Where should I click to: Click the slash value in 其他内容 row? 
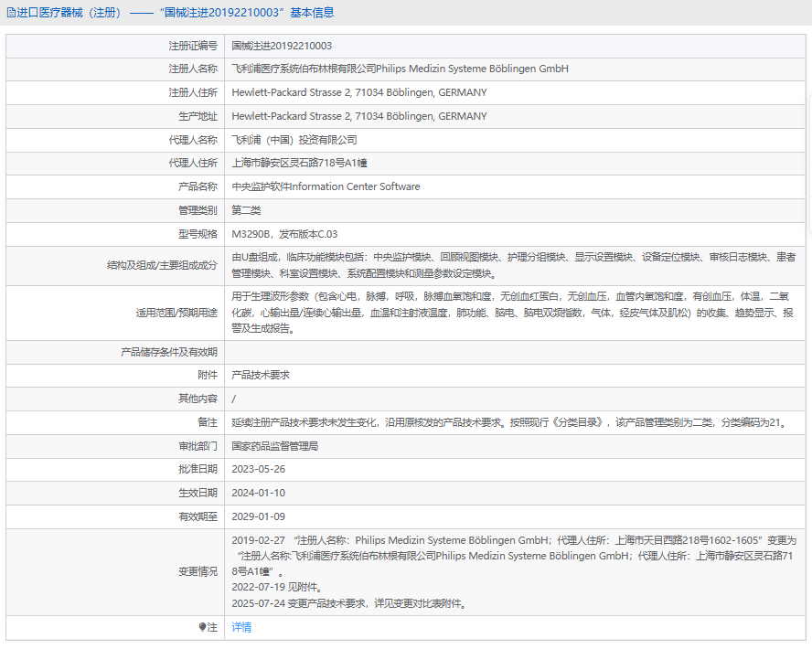pyautogui.click(x=233, y=399)
